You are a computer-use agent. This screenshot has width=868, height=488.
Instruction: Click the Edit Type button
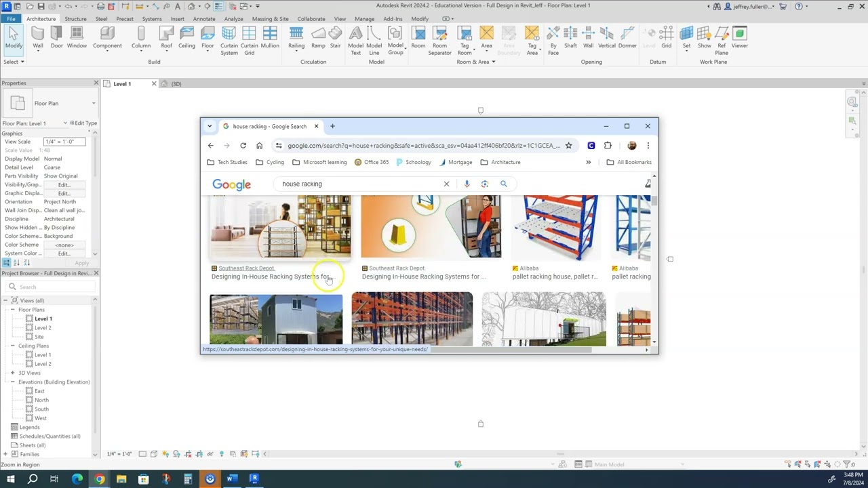pyautogui.click(x=85, y=123)
